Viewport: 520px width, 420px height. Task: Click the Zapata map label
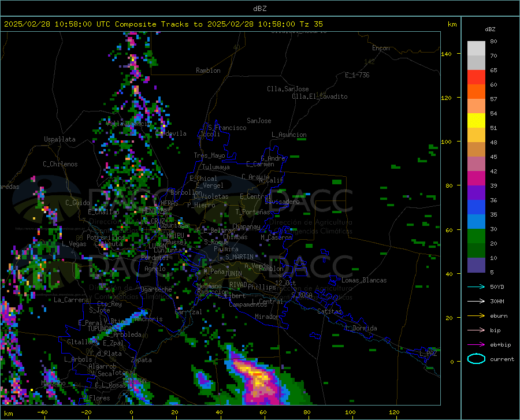tap(142, 360)
